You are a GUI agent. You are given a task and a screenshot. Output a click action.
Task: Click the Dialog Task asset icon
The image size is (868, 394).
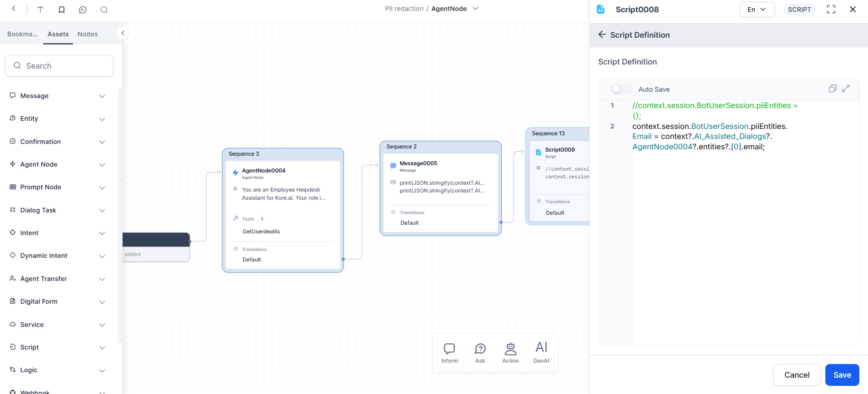[x=13, y=210]
